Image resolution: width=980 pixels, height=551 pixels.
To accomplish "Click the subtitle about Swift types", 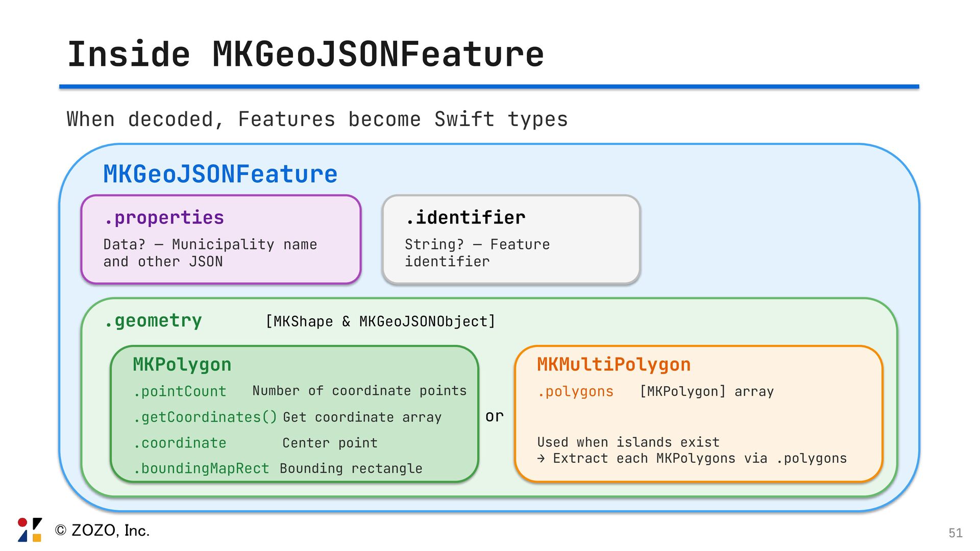I will tap(317, 119).
